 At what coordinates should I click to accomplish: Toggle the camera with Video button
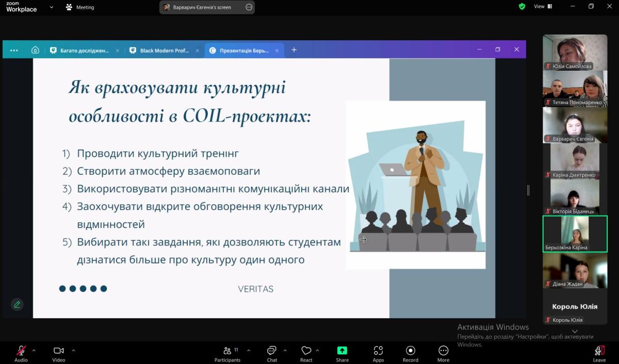click(x=58, y=354)
